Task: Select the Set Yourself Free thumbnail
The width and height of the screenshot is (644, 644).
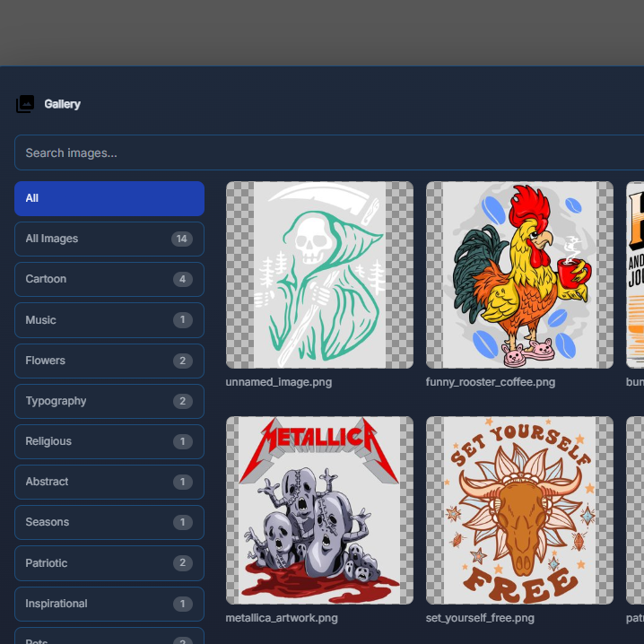Action: pyautogui.click(x=519, y=510)
